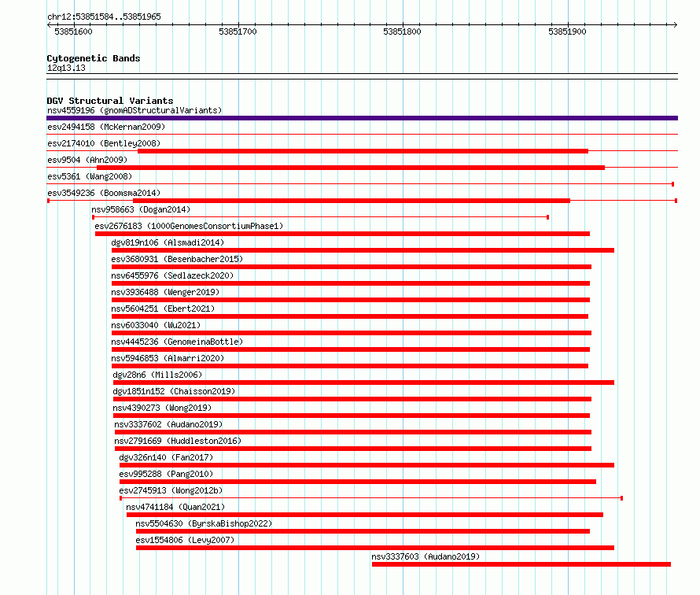
Task: Select the red bar under esv995288
Action: click(x=358, y=482)
